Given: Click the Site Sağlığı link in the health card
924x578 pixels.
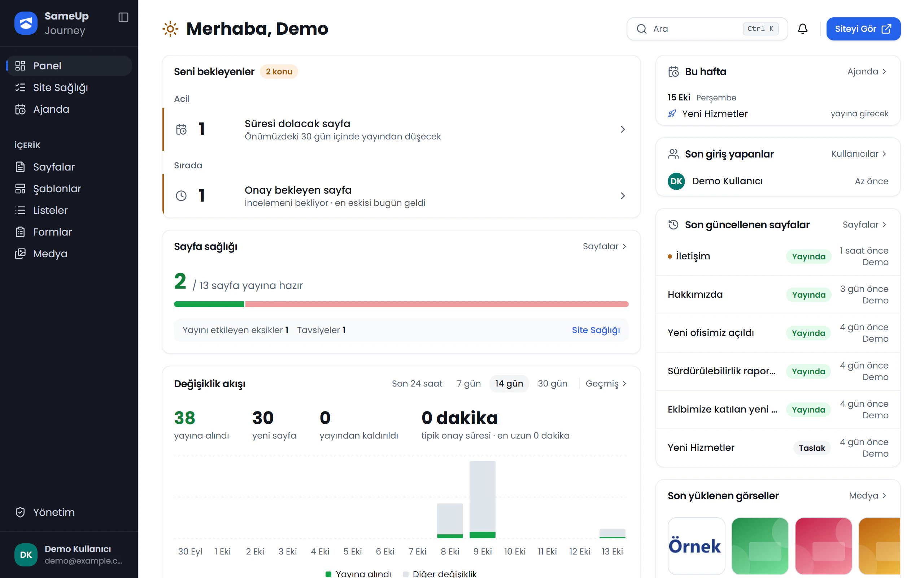Looking at the screenshot, I should 596,330.
